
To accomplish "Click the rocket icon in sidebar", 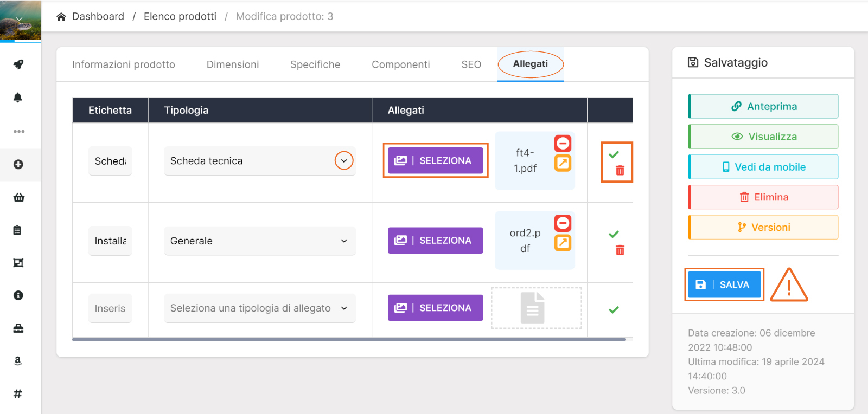I will [18, 64].
